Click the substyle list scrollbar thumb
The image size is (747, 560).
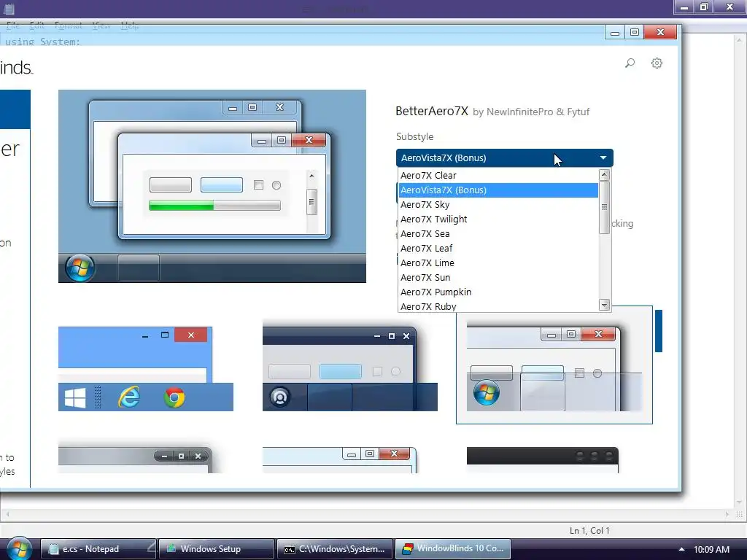pyautogui.click(x=604, y=207)
